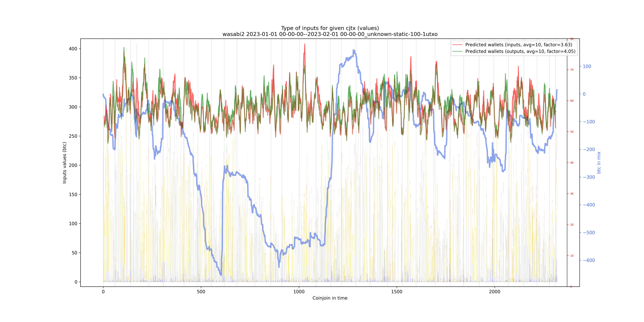Click the left y-axis tick label '100'

coord(73,223)
